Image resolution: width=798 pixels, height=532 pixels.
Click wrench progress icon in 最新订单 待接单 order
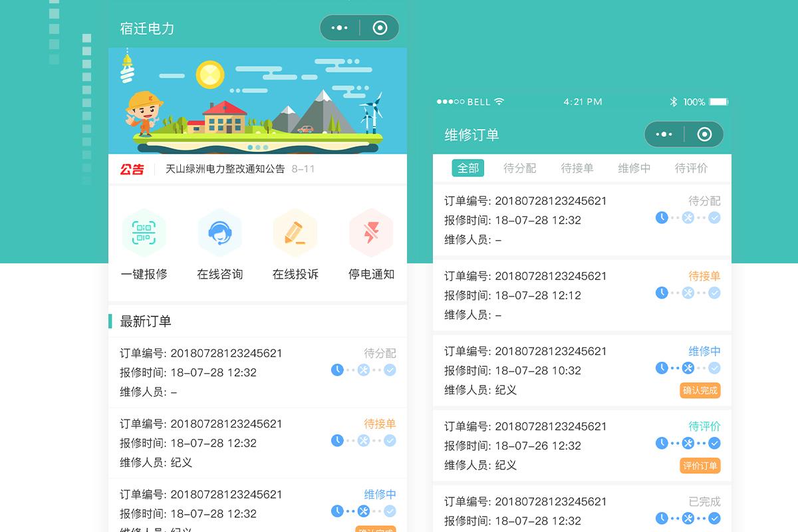pyautogui.click(x=363, y=440)
